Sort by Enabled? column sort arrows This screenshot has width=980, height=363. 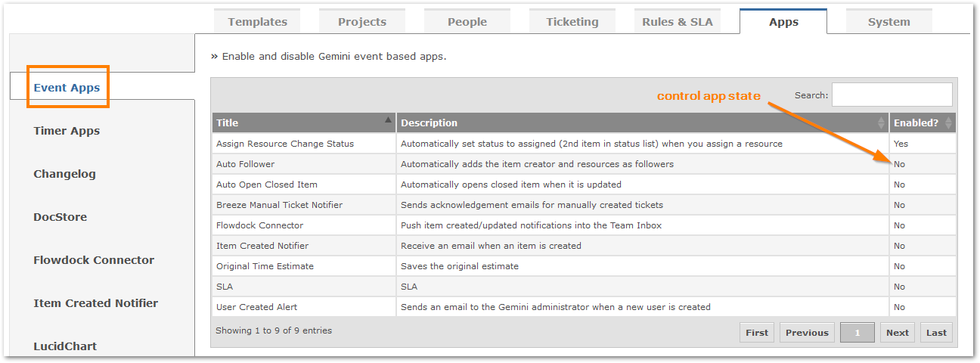click(x=949, y=123)
